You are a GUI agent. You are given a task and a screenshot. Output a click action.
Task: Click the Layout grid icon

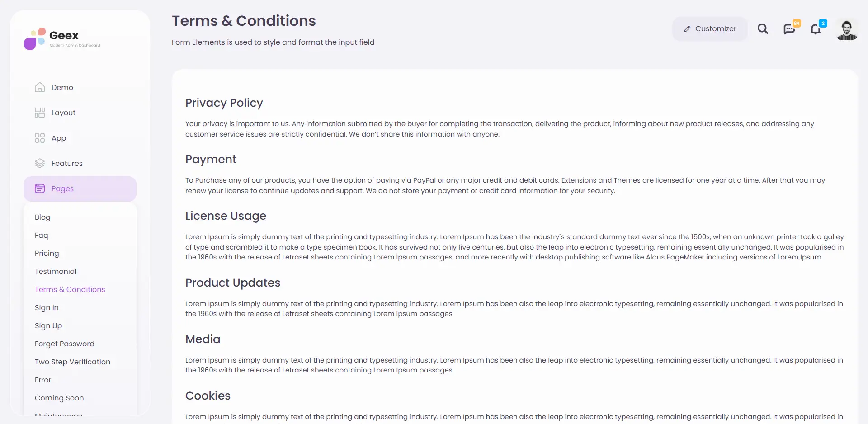tap(40, 113)
